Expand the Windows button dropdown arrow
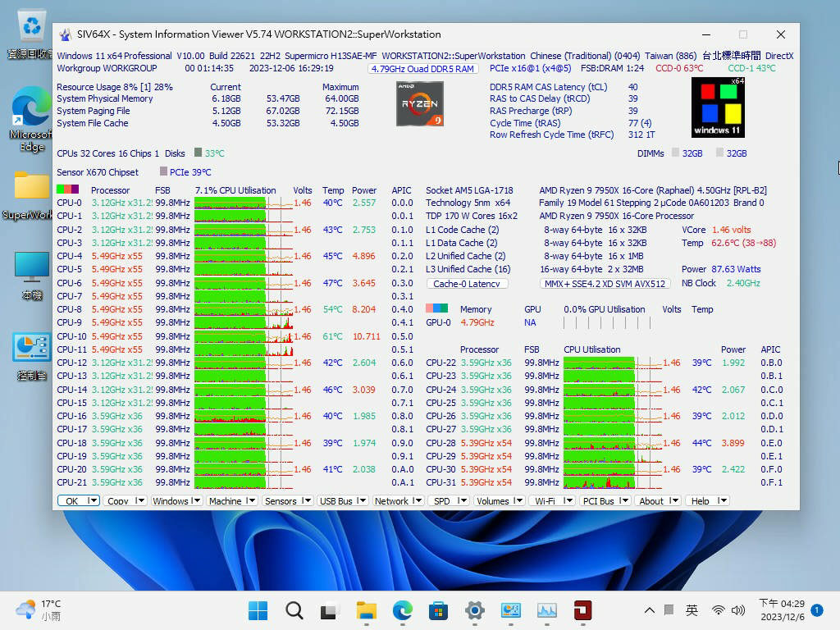This screenshot has width=840, height=630. point(196,501)
